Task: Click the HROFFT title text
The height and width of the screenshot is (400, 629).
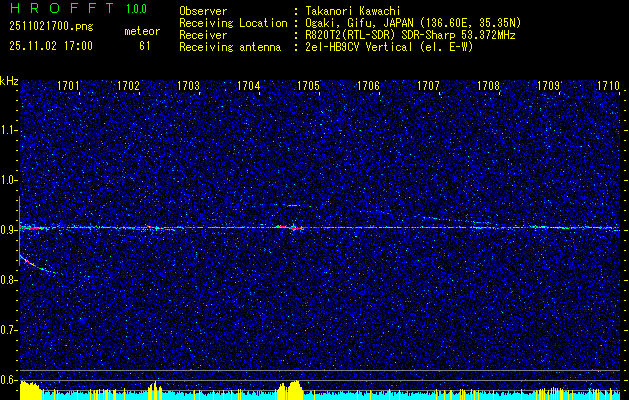Action: click(62, 8)
